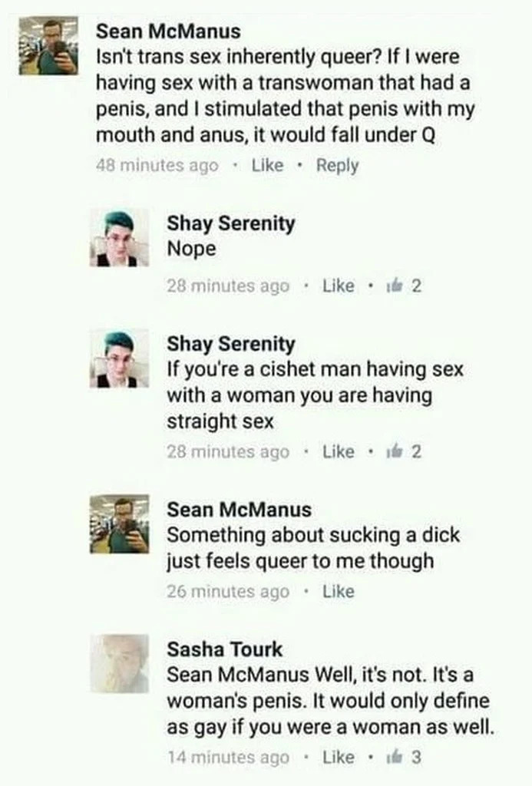532x786 pixels.
Task: Open Sasha Tourk's faded profile picture
Action: (119, 664)
